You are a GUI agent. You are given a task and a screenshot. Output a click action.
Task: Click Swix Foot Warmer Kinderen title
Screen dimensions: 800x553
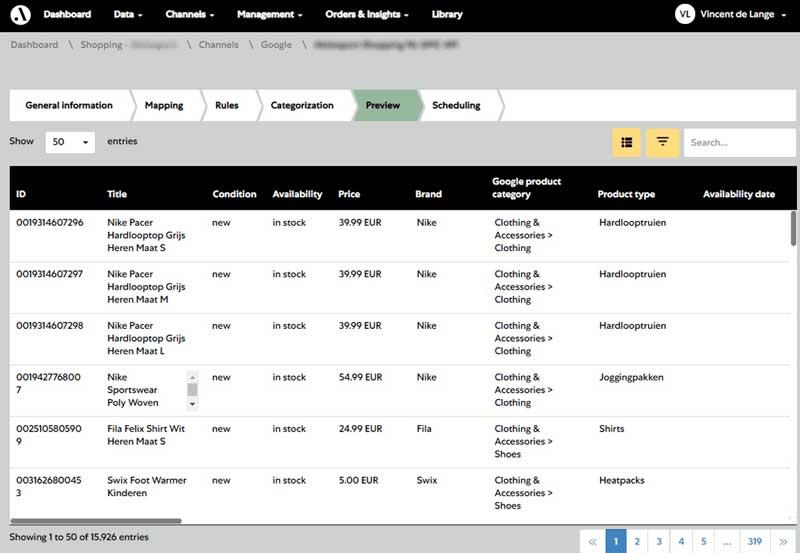pyautogui.click(x=147, y=486)
